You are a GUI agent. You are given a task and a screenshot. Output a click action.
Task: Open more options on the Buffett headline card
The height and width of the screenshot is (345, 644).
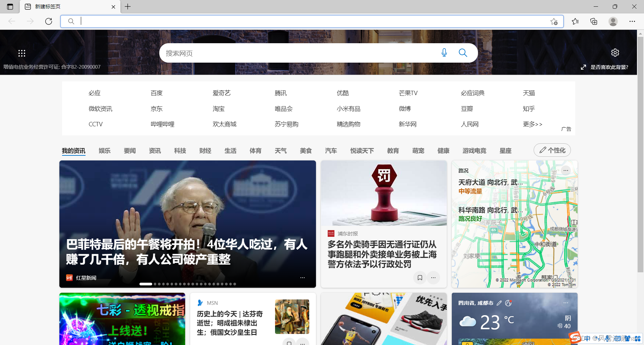click(303, 278)
